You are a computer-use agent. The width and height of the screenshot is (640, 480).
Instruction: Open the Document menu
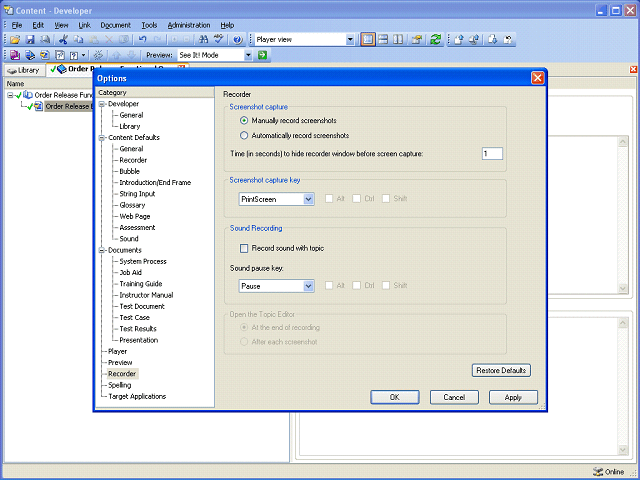(x=116, y=25)
